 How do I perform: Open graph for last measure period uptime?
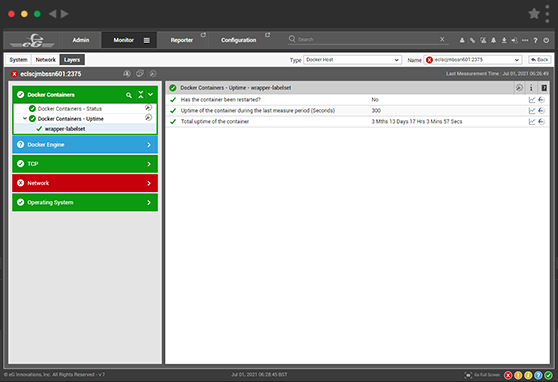(x=532, y=111)
